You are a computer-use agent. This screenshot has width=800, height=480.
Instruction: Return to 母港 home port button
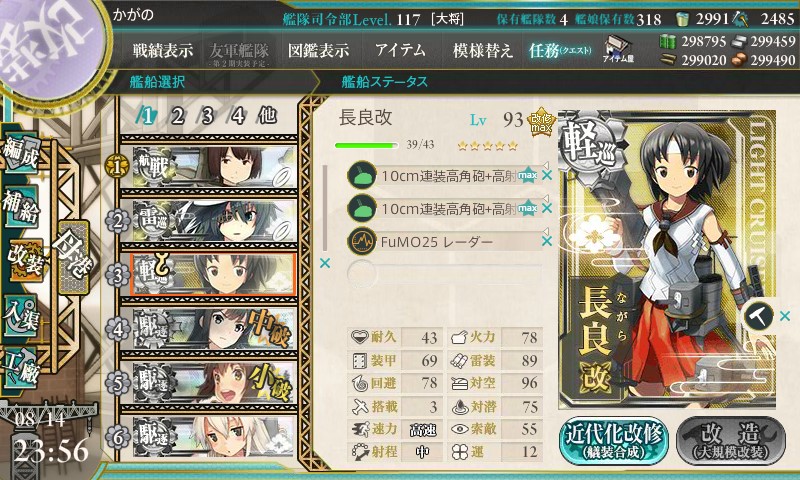point(73,257)
